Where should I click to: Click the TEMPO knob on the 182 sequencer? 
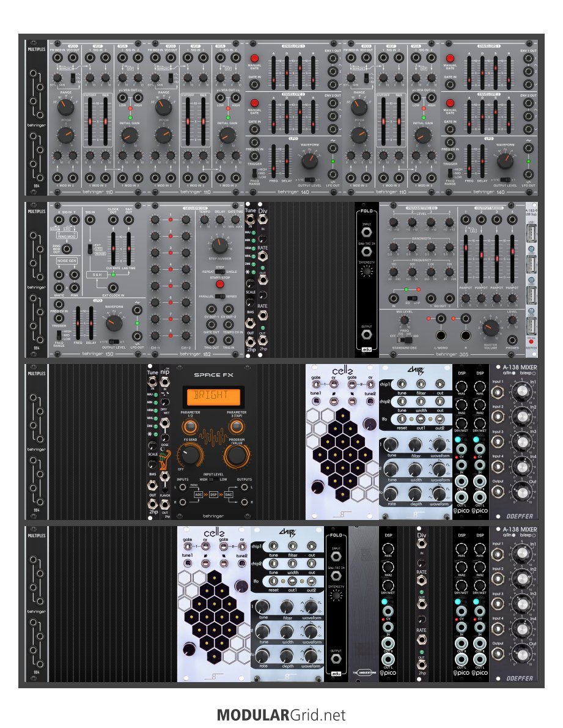point(204,221)
